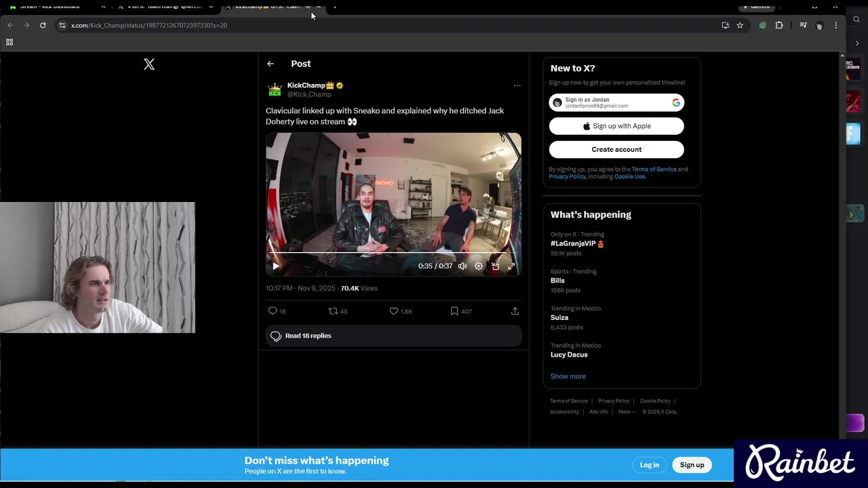Image resolution: width=868 pixels, height=488 pixels.
Task: Mute the video with the volume icon
Action: (462, 266)
